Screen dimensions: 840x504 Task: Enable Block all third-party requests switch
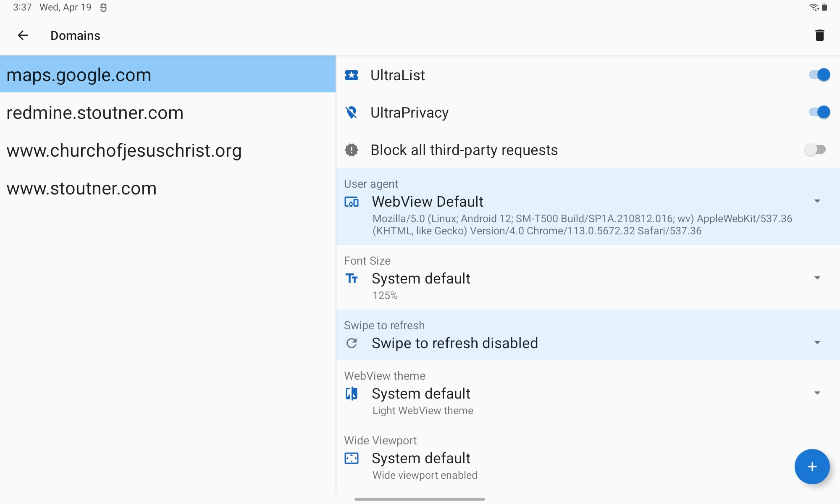(x=815, y=150)
